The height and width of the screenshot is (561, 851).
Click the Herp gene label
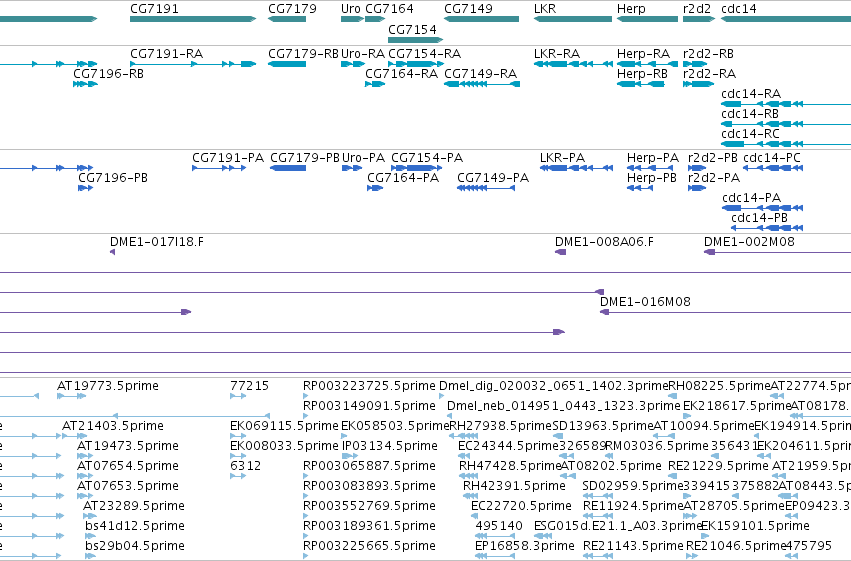click(631, 9)
